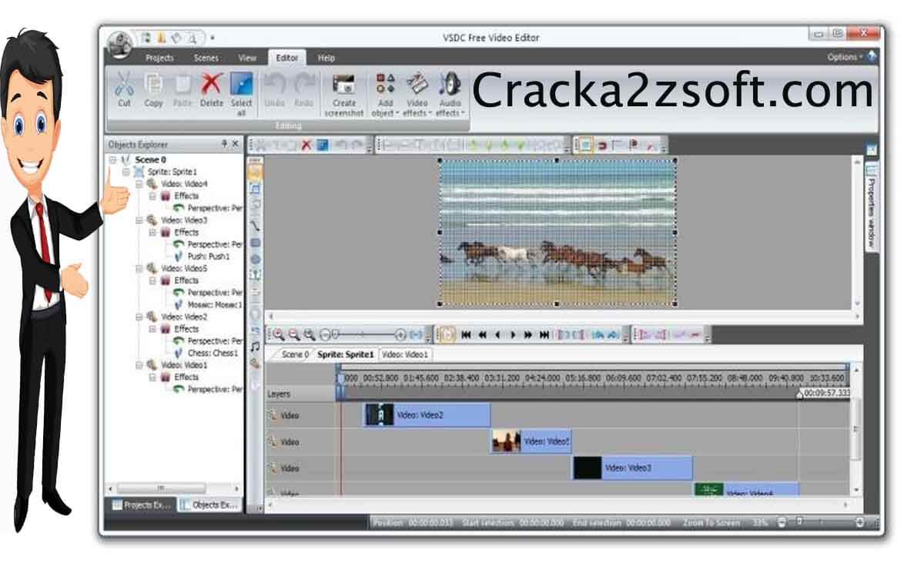Select the Video: Video3 clip on the timeline
This screenshot has height=570, width=924.
tap(632, 468)
